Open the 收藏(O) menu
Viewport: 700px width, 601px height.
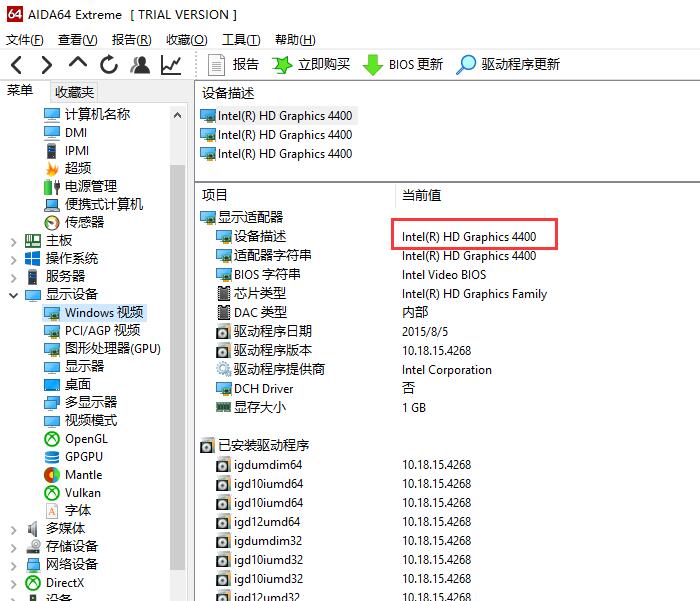(x=187, y=40)
